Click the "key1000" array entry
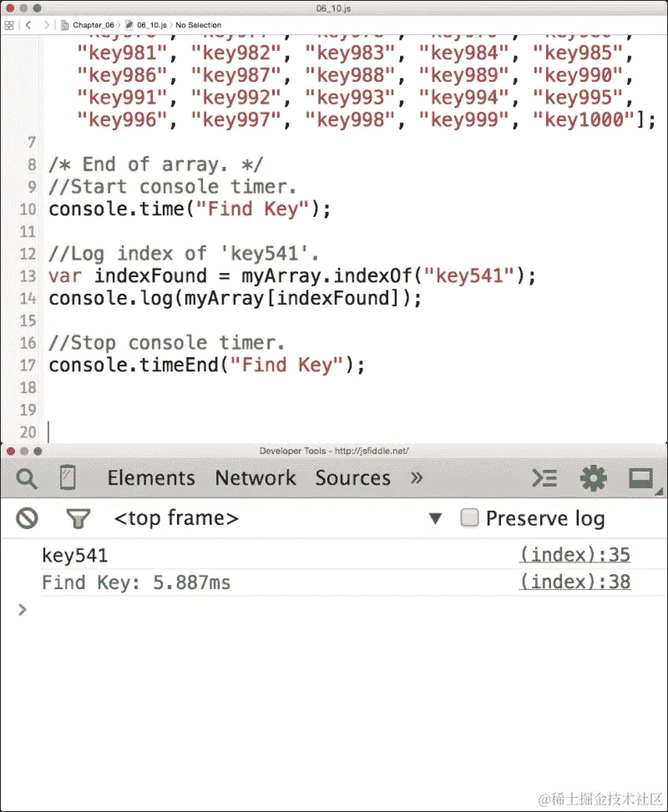The image size is (668, 812). [x=583, y=119]
